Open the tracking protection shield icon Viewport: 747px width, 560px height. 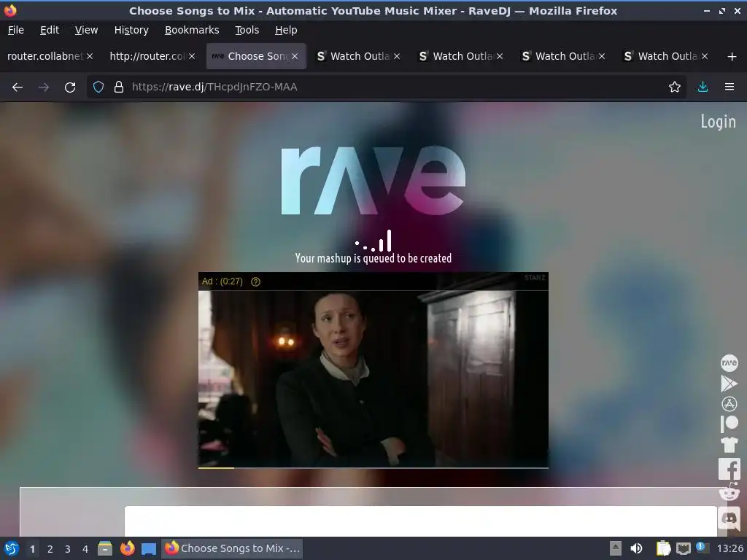point(98,87)
